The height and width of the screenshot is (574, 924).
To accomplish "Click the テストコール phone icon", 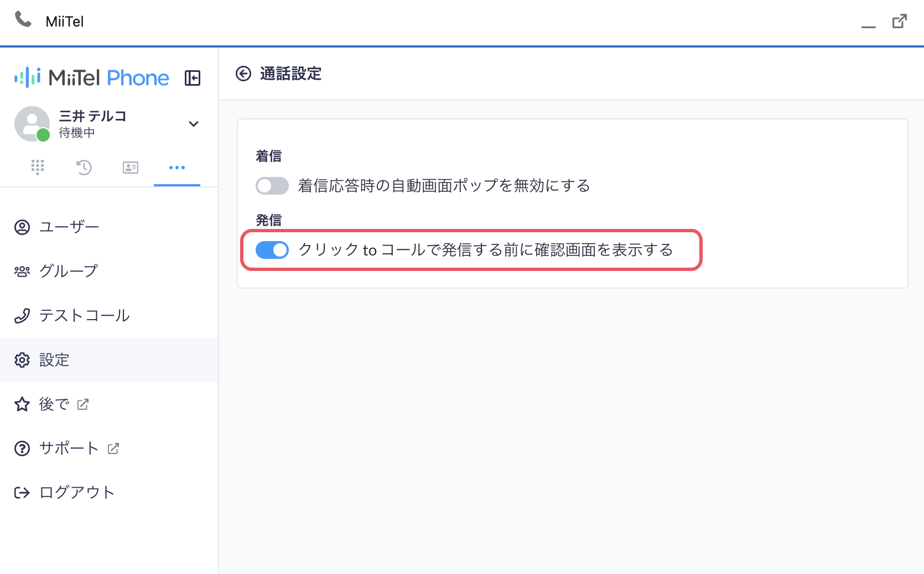I will tap(22, 316).
